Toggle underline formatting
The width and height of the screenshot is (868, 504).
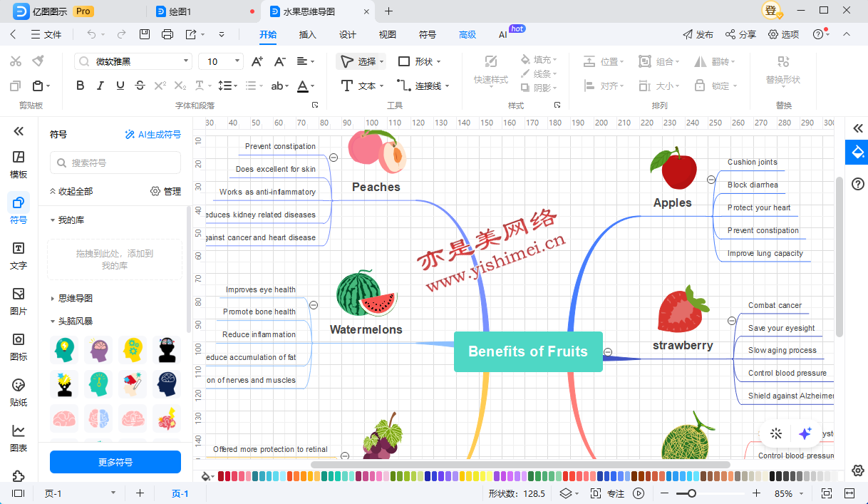coord(120,86)
